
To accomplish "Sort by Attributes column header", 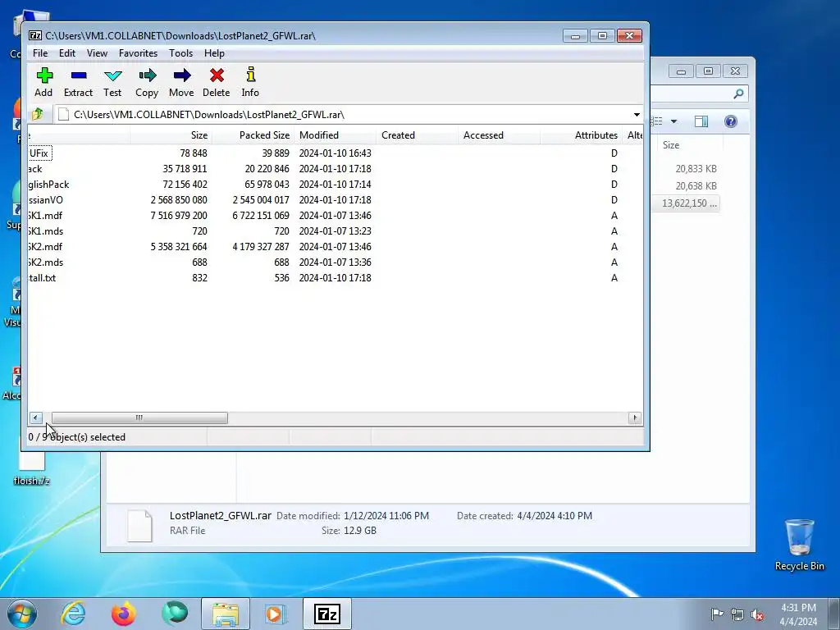I will pyautogui.click(x=582, y=135).
